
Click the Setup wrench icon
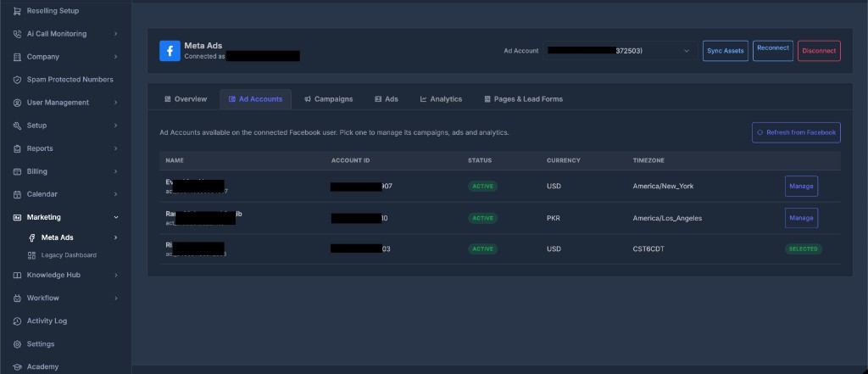click(17, 126)
